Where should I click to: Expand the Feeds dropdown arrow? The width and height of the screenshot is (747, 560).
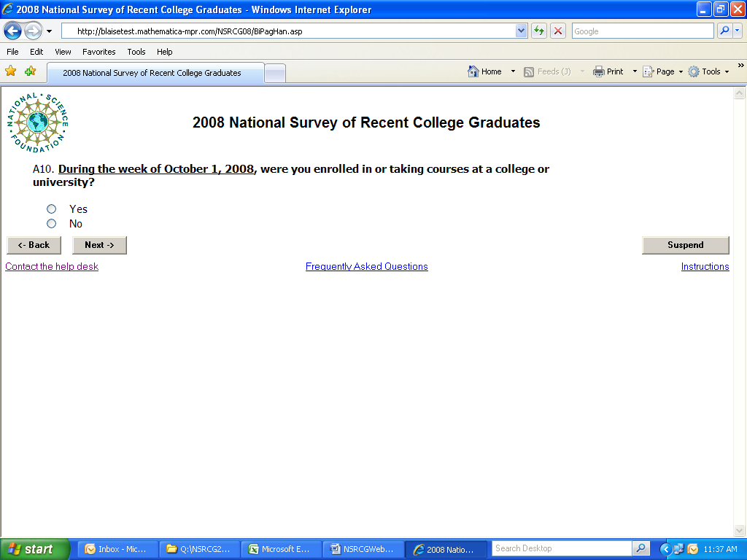pos(582,71)
